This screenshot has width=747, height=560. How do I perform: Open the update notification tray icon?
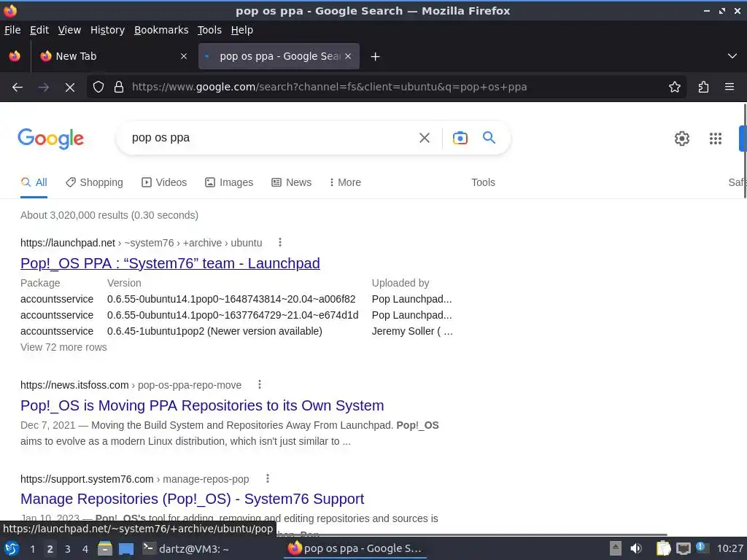pos(701,548)
